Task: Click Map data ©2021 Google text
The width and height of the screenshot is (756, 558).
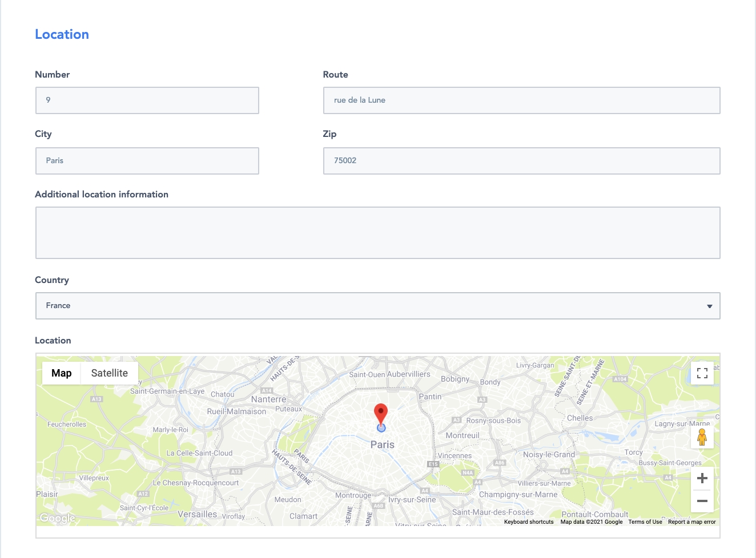Action: tap(592, 522)
